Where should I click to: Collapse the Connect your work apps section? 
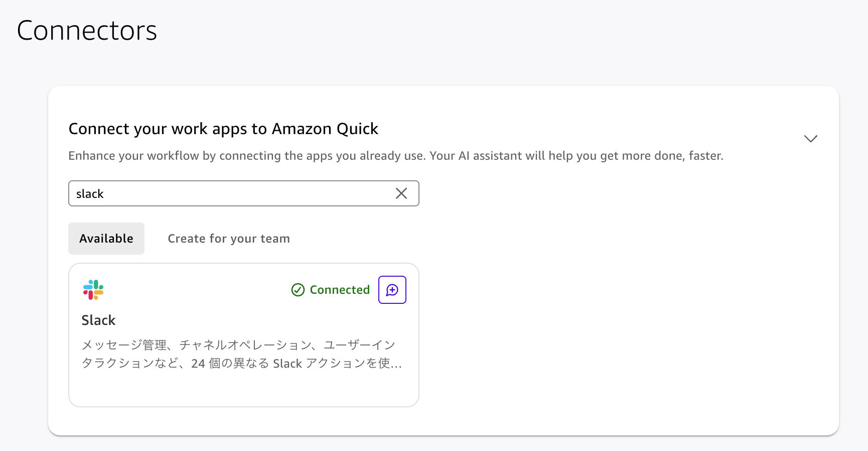tap(811, 139)
